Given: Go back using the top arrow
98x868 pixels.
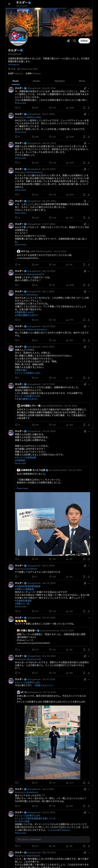Looking at the screenshot, I should click(9, 4).
